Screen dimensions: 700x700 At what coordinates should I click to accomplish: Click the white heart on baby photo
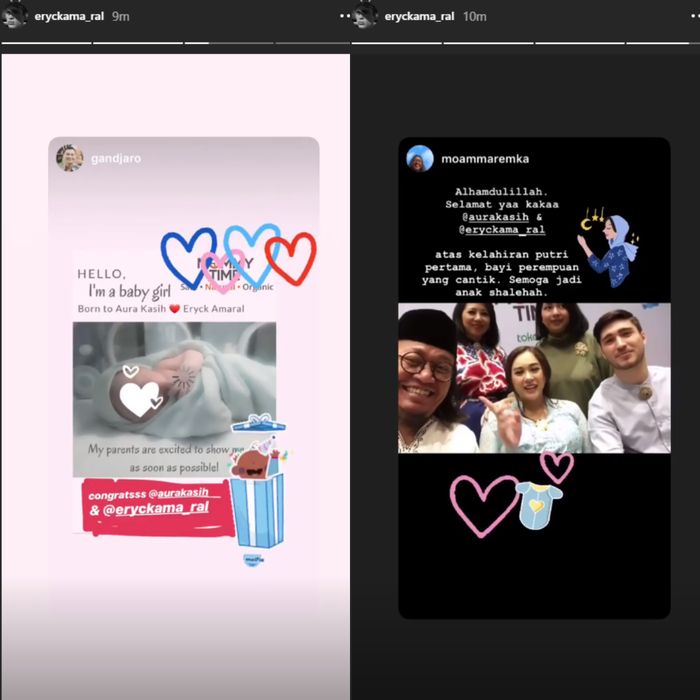point(138,398)
